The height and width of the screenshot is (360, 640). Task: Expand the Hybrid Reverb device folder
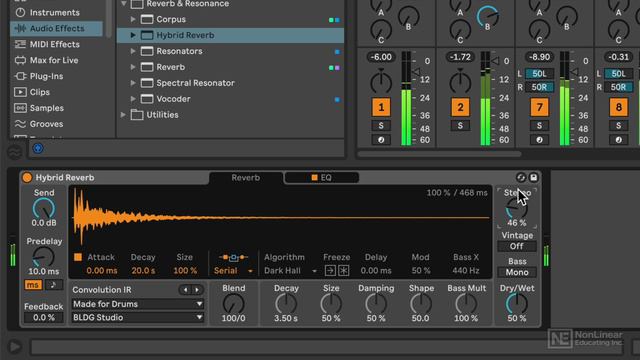point(133,35)
